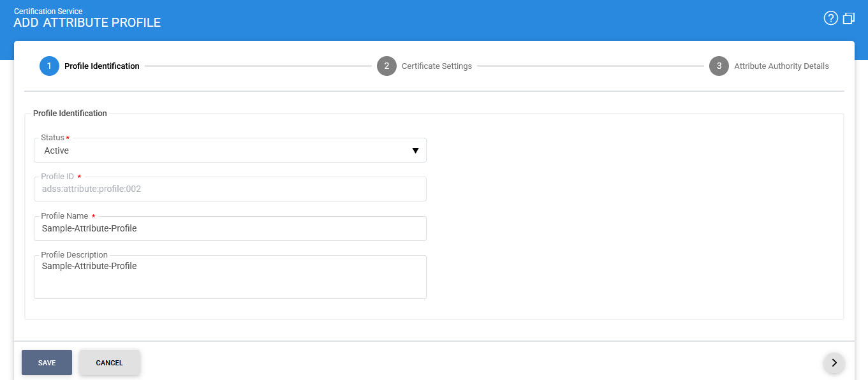The height and width of the screenshot is (380, 868).
Task: Click the step 1 circle icon
Action: click(x=49, y=66)
